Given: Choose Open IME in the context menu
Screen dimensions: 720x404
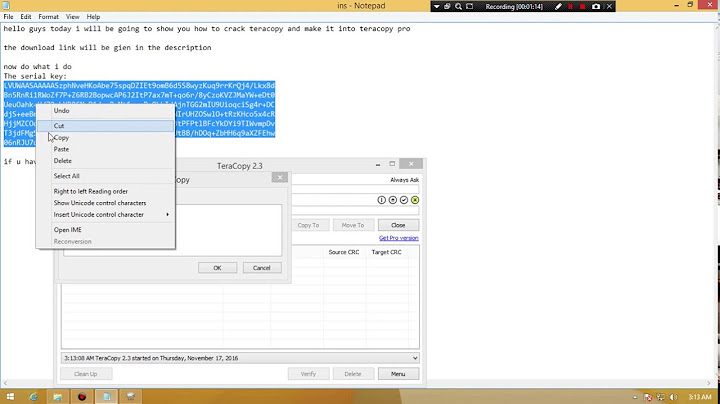Looking at the screenshot, I should 106,230.
